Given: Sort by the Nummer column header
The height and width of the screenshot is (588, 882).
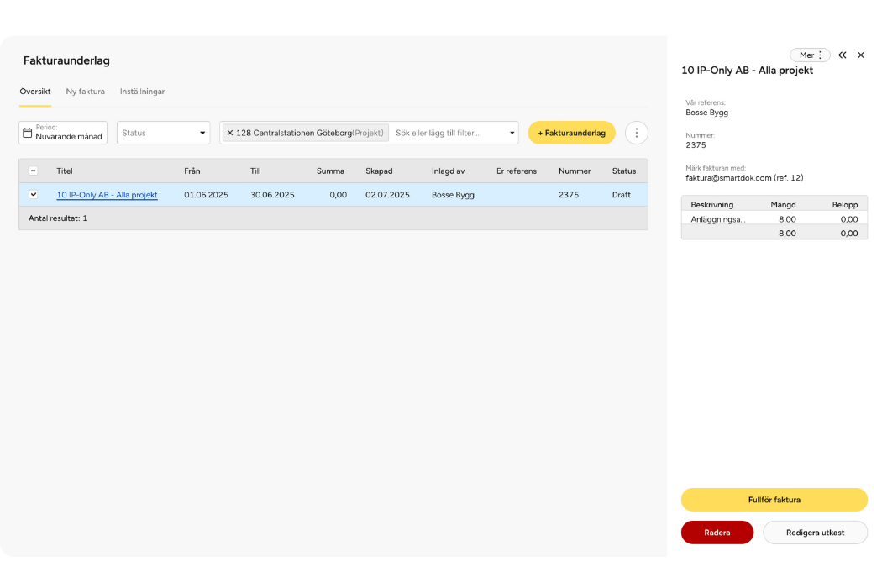Looking at the screenshot, I should click(x=575, y=171).
